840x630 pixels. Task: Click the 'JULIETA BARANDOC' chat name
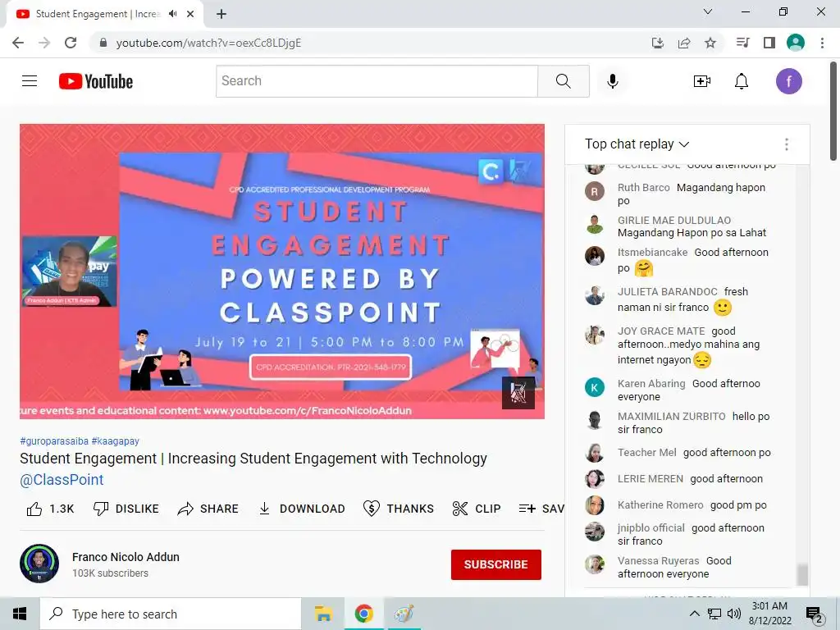pyautogui.click(x=667, y=291)
